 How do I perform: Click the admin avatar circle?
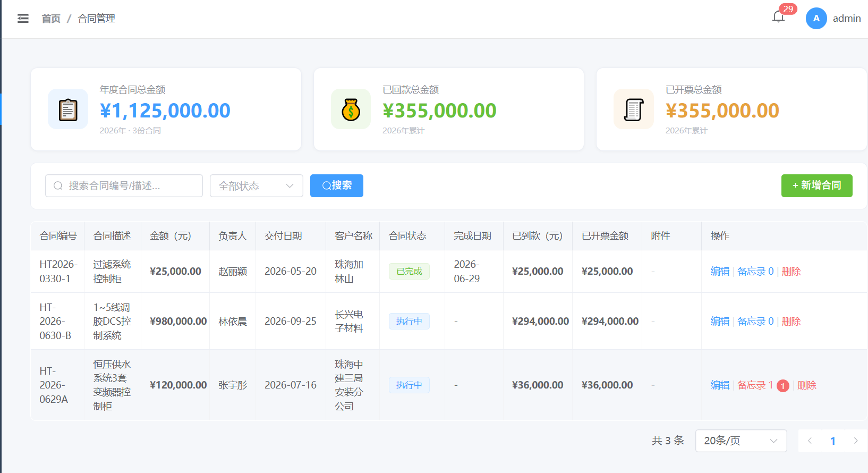click(x=816, y=19)
